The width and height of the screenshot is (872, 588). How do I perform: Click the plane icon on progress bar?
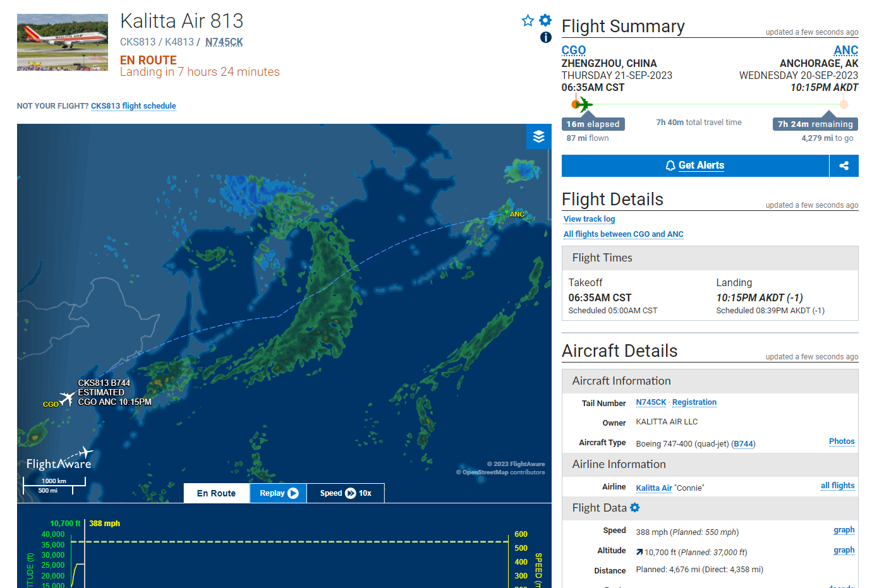click(x=584, y=104)
